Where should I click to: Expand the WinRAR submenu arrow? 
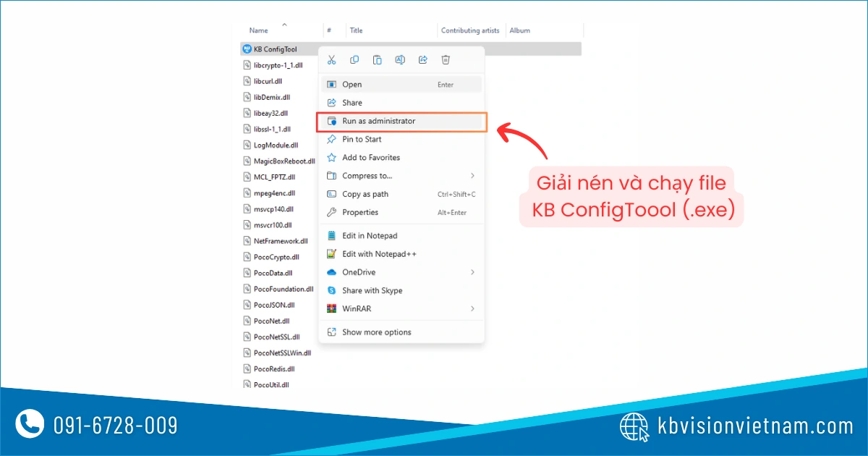click(472, 309)
